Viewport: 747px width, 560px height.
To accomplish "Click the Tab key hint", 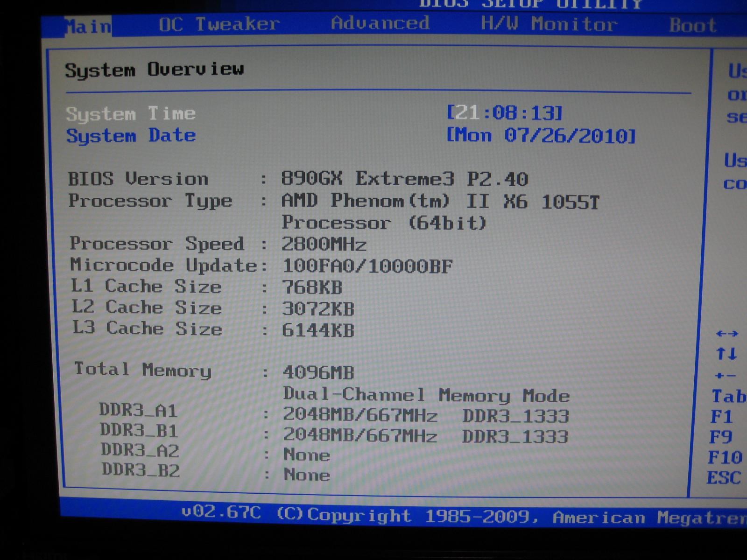I will tap(729, 397).
